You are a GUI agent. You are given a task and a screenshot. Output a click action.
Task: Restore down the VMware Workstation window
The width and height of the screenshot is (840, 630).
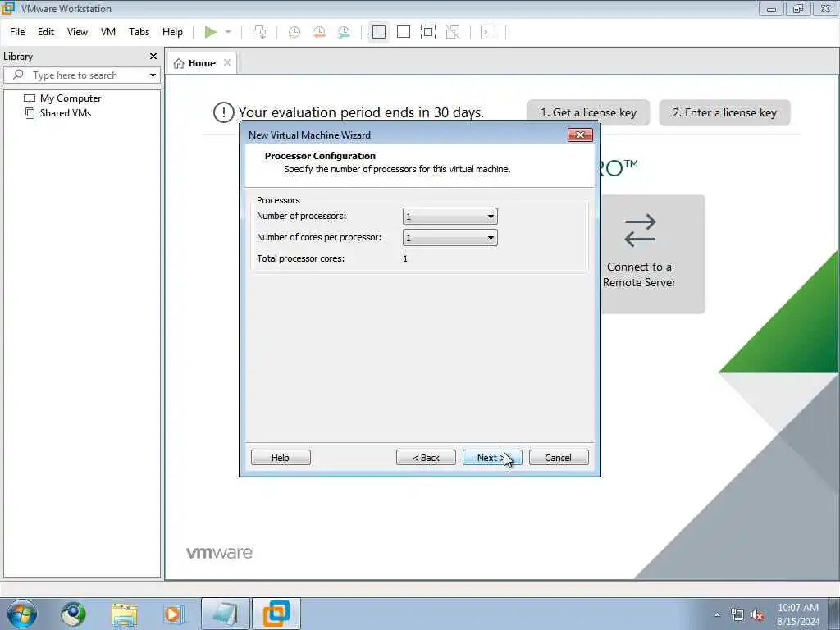coord(798,8)
